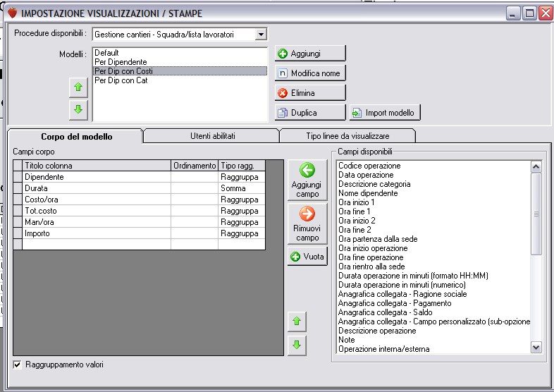Click Raggruppa cell in Dipendente row
The image size is (554, 392).
click(x=242, y=177)
